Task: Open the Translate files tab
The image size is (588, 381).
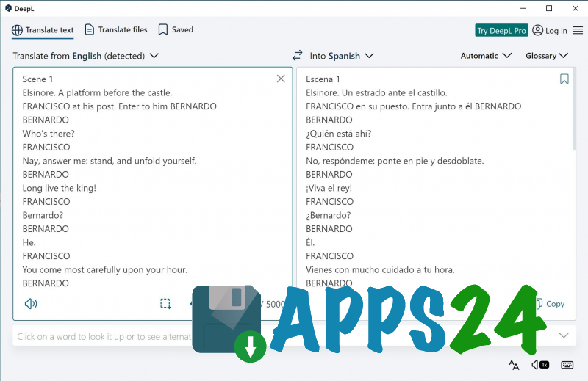Action: click(116, 29)
